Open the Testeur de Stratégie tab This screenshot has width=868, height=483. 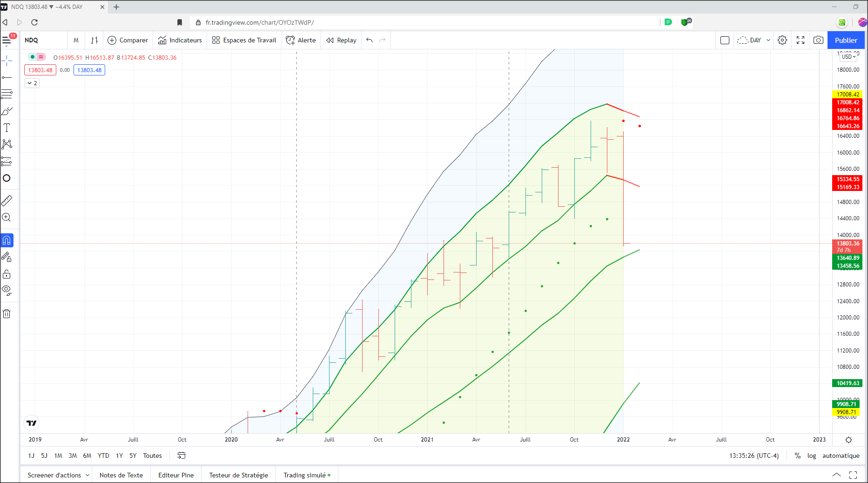(238, 475)
